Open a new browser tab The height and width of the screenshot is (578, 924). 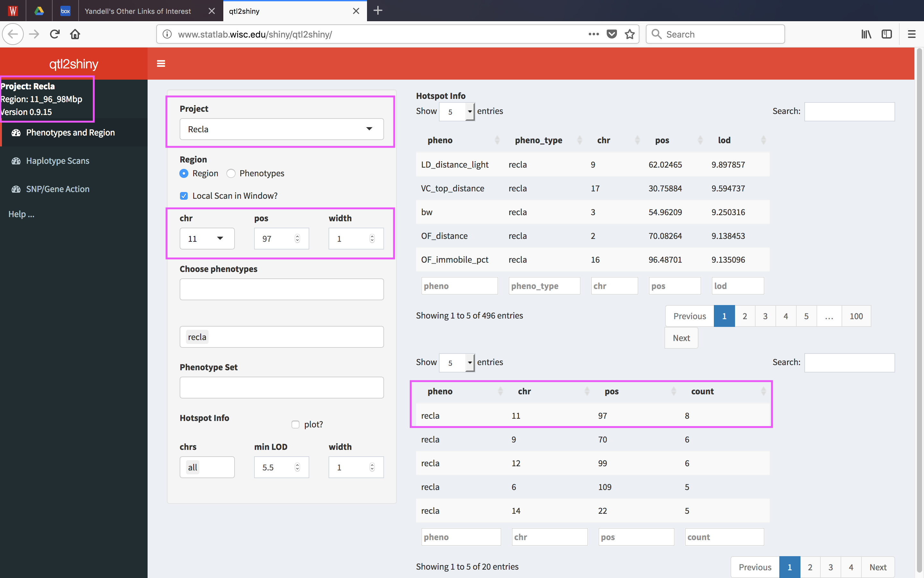(378, 10)
